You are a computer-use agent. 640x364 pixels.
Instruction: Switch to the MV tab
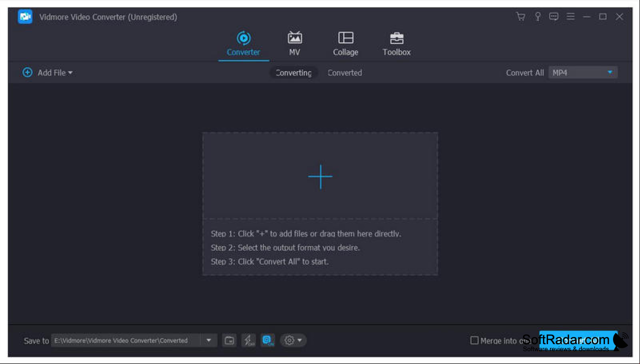point(295,44)
